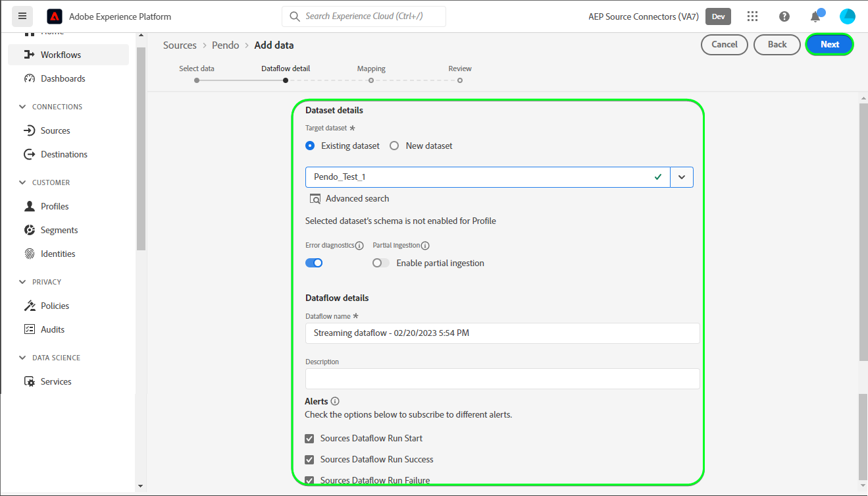This screenshot has width=868, height=496.
Task: Collapse the Privacy section chevron
Action: click(x=23, y=282)
